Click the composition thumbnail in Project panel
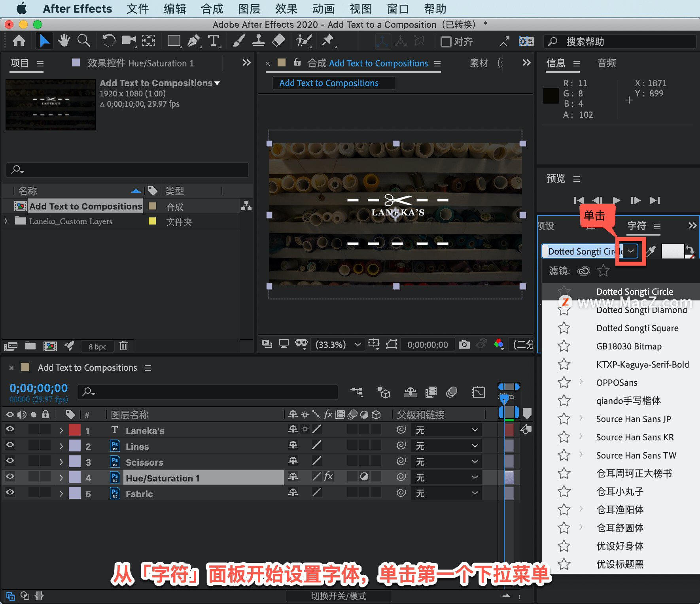The width and height of the screenshot is (700, 604). coord(51,104)
